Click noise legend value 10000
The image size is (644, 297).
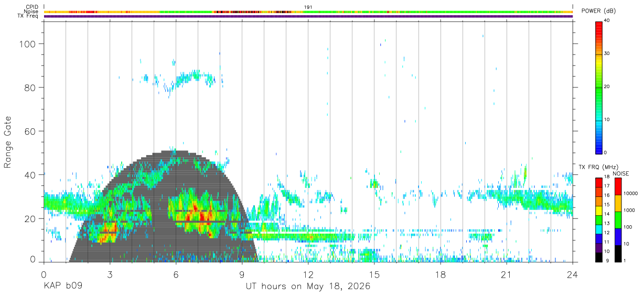(x=631, y=193)
